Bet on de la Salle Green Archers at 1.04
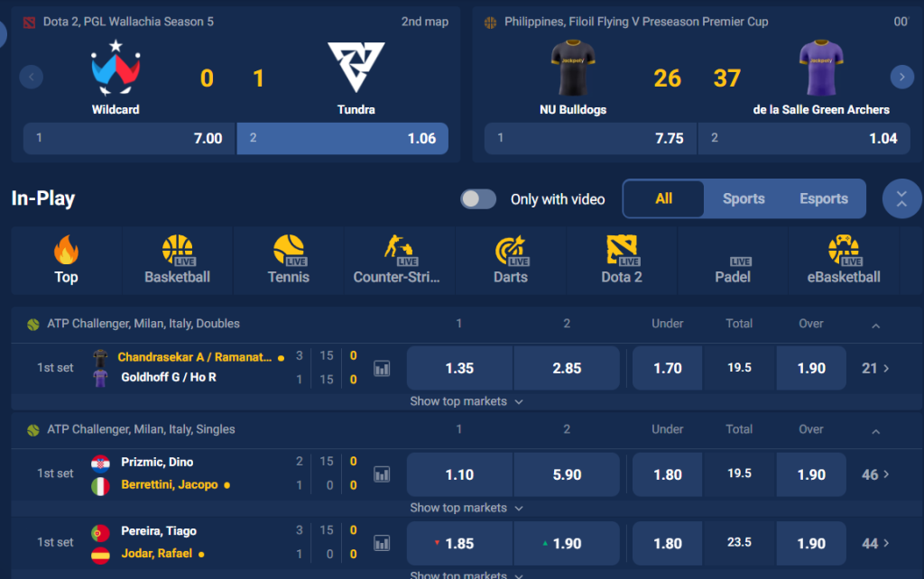 [x=804, y=139]
